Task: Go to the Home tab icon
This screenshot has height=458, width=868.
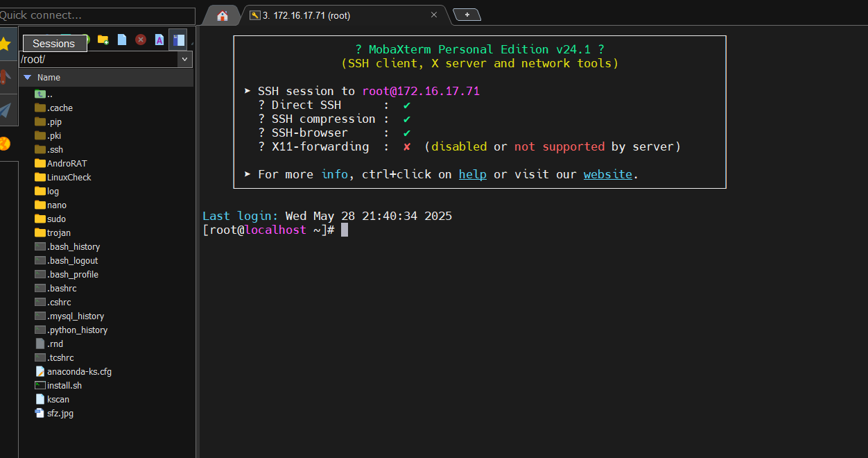Action: coord(223,15)
